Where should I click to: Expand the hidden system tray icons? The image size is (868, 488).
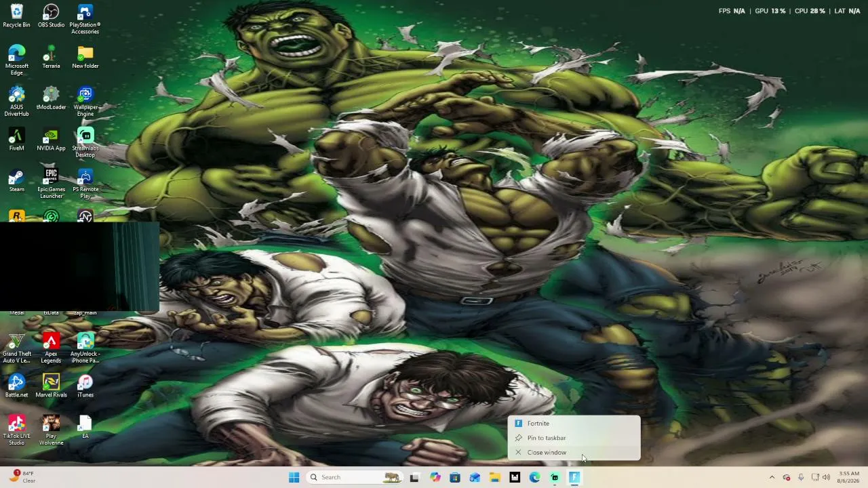(x=772, y=477)
